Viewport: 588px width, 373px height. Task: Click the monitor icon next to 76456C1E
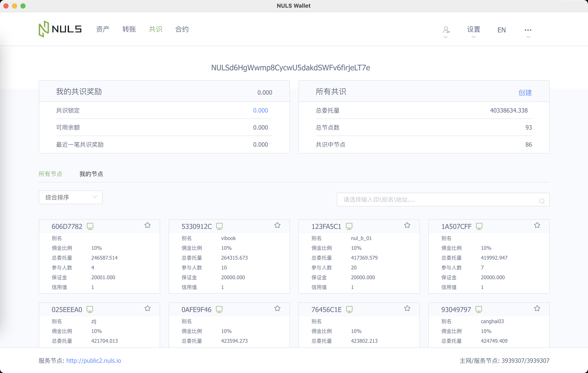[349, 309]
